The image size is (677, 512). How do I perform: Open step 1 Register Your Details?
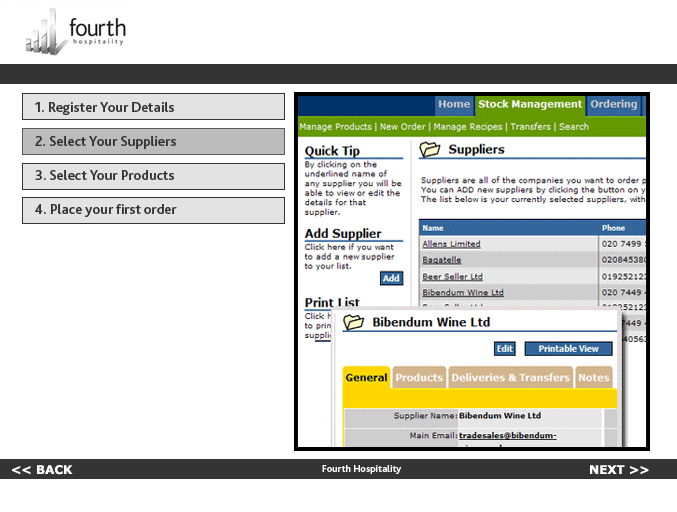[x=153, y=107]
